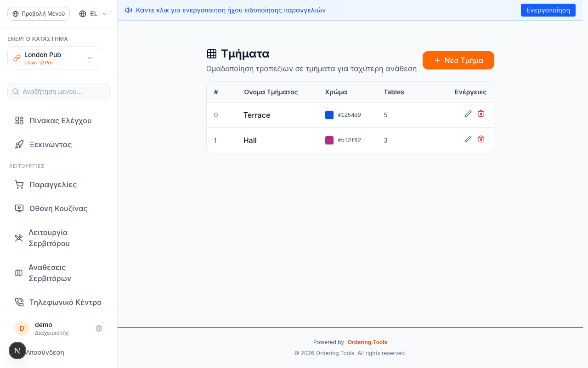Click Αποσύνδεση to log out
The height and width of the screenshot is (368, 588).
(x=45, y=352)
